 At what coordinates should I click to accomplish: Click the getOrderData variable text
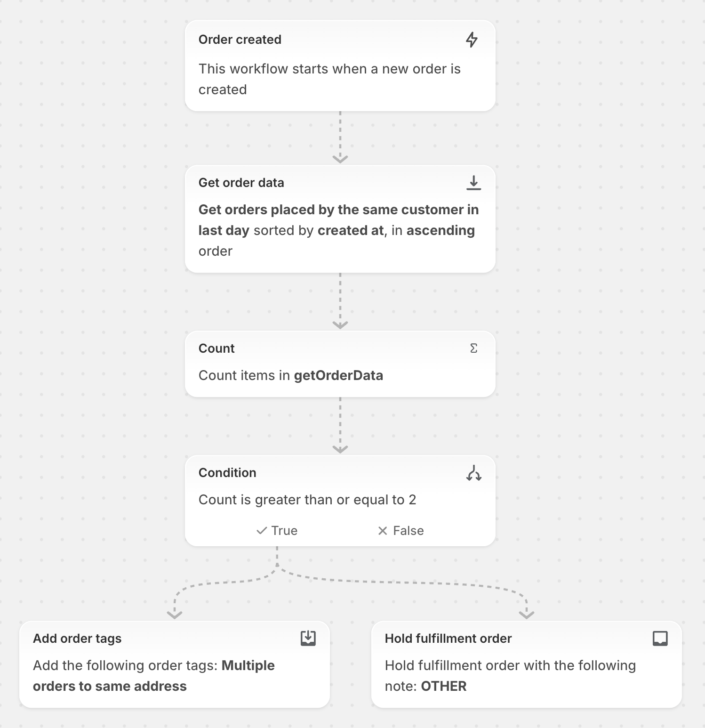tap(338, 375)
